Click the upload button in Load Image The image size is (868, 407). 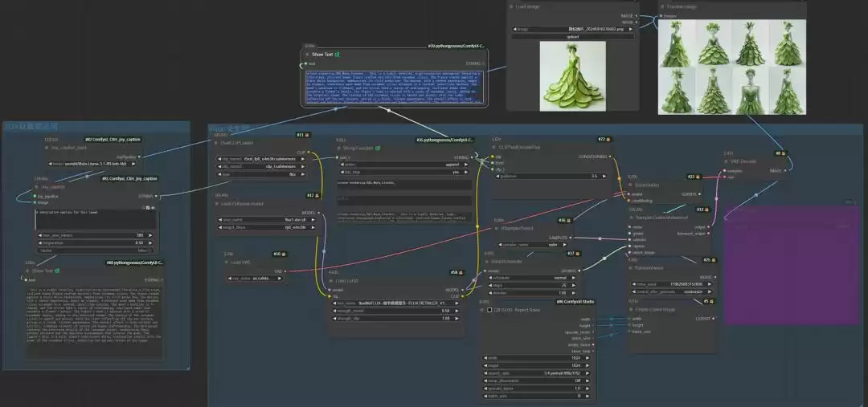(x=572, y=36)
